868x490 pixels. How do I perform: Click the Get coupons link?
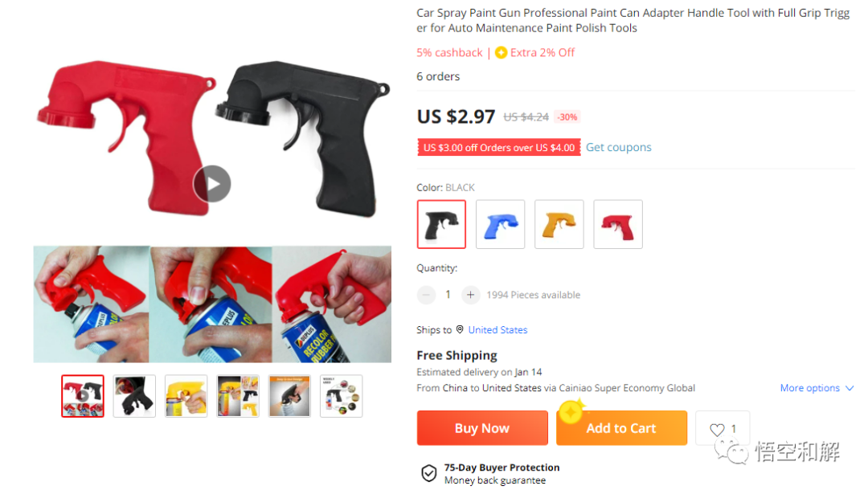point(618,147)
